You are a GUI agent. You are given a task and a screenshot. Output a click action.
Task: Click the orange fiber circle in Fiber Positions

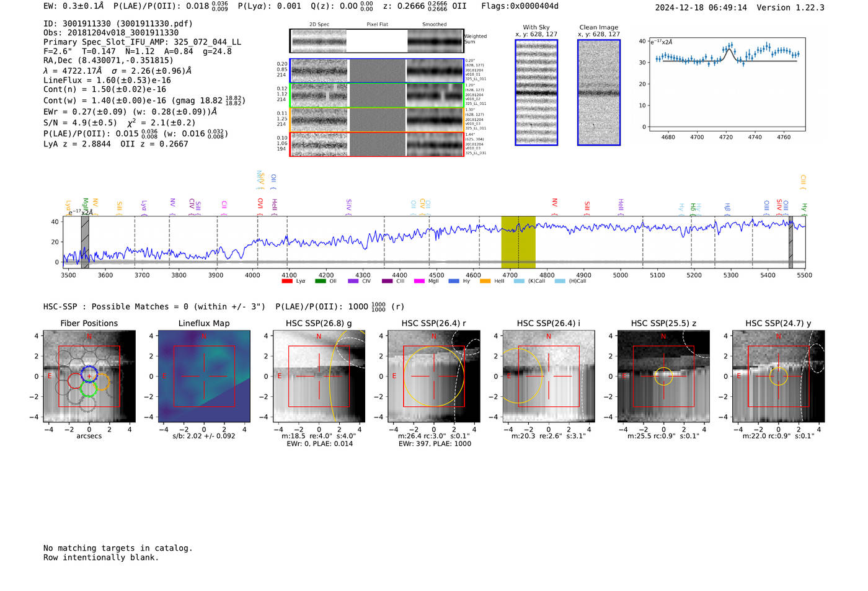(101, 381)
